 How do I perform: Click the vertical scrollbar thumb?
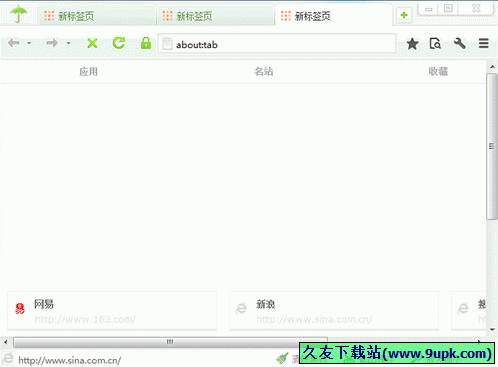491,146
